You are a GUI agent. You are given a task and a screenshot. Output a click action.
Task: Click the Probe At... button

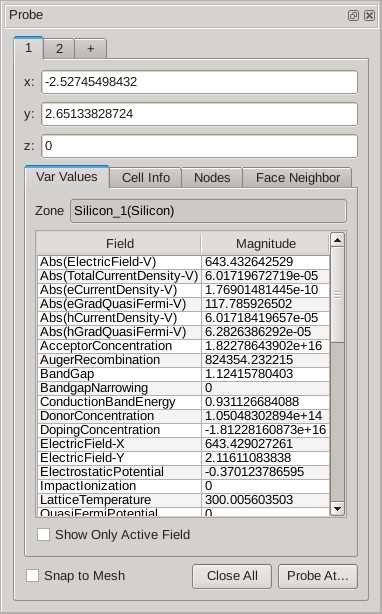(x=318, y=576)
